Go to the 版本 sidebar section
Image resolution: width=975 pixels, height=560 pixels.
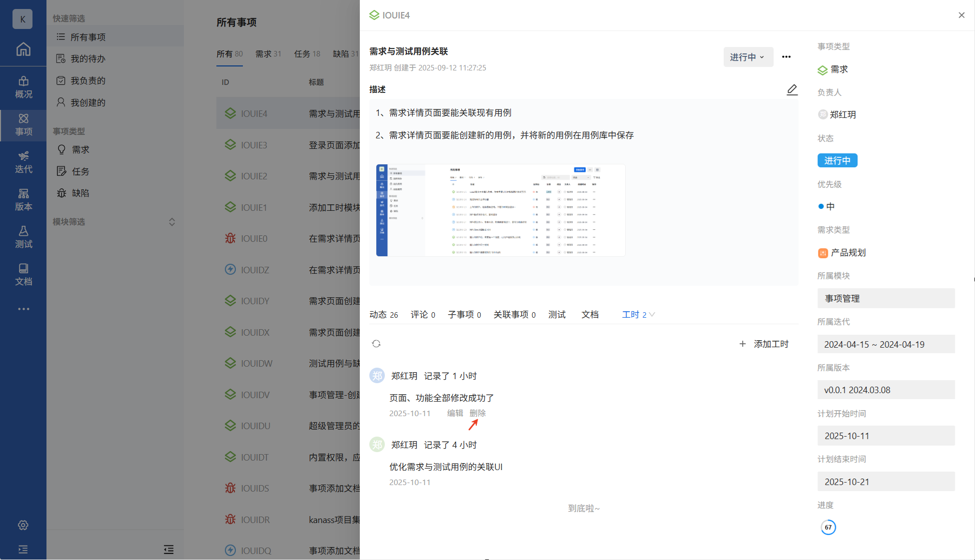pyautogui.click(x=23, y=200)
